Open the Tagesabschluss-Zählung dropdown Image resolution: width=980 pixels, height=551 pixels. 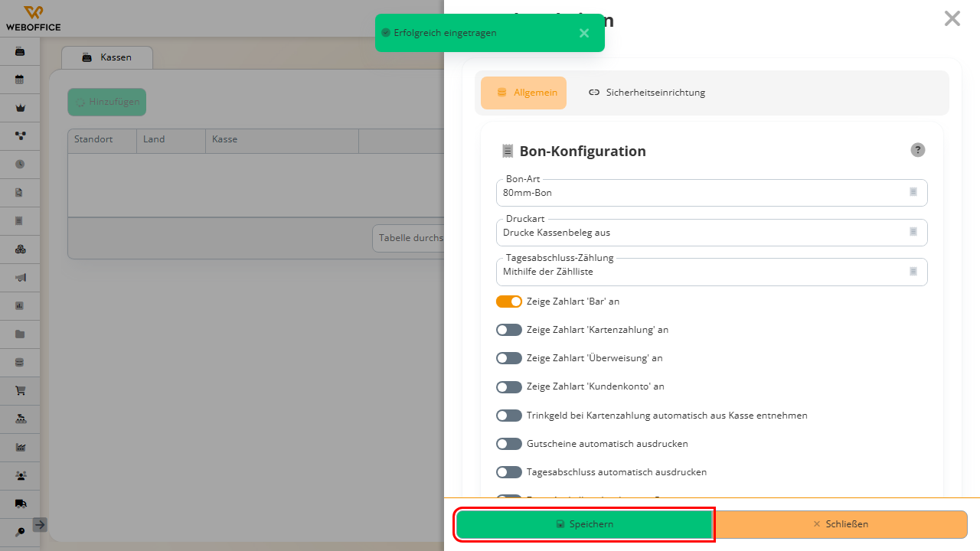tap(712, 272)
